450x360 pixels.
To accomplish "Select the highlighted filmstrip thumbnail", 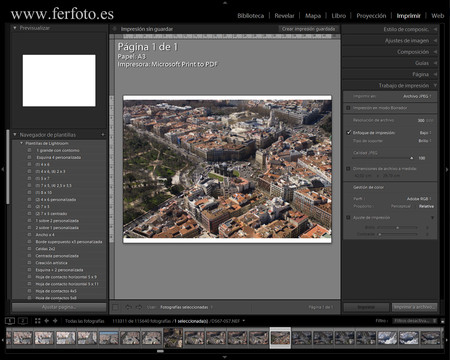I will (x=280, y=338).
